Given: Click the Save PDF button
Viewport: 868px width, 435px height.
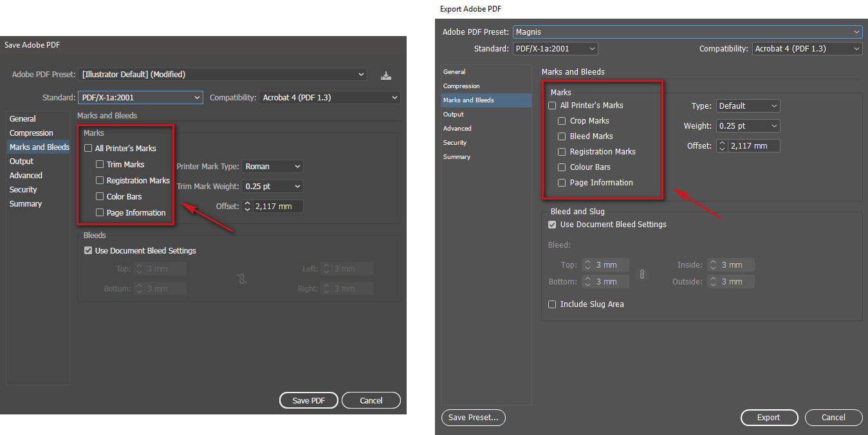Looking at the screenshot, I should click(x=308, y=400).
